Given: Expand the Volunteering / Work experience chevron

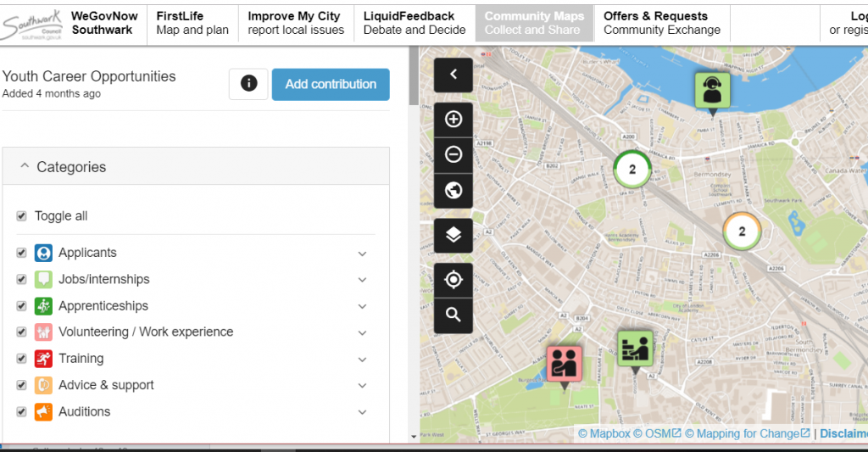Looking at the screenshot, I should tap(362, 333).
